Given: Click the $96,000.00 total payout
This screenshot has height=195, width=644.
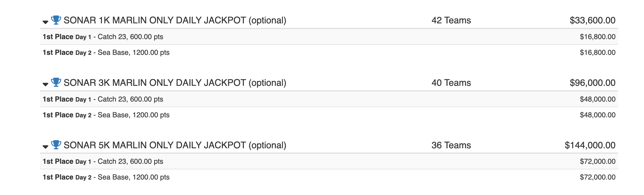Looking at the screenshot, I should click(x=592, y=83).
